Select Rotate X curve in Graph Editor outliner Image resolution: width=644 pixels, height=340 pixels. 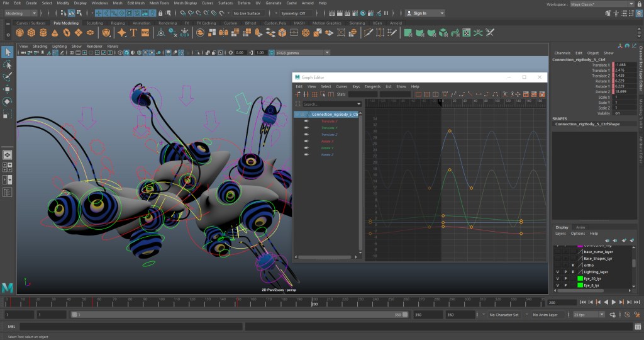click(327, 142)
